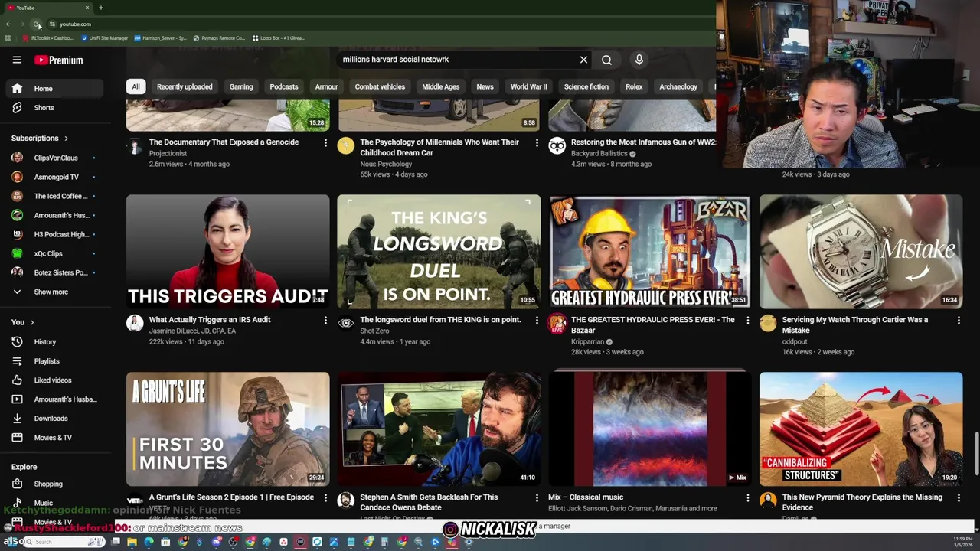Screen dimensions: 980x551
Task: Open options for longsword duel video
Action: coord(537,321)
